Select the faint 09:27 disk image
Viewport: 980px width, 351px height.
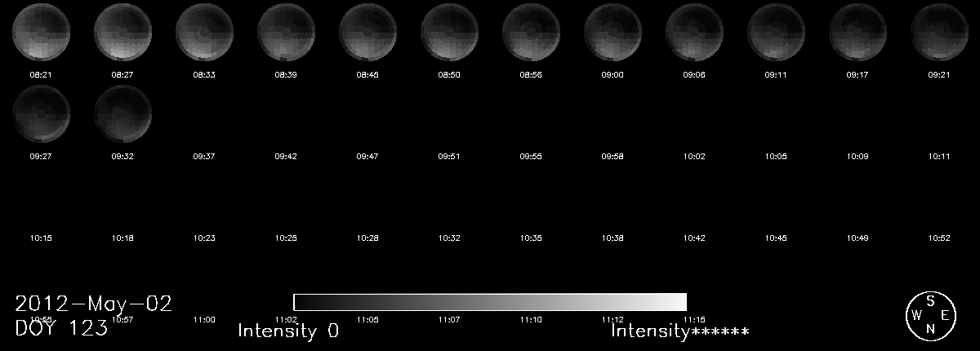[41, 114]
